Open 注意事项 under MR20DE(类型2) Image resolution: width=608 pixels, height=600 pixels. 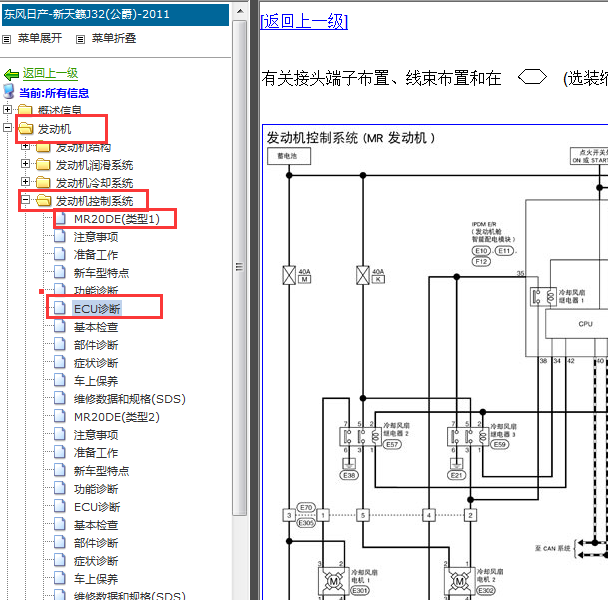tap(96, 435)
